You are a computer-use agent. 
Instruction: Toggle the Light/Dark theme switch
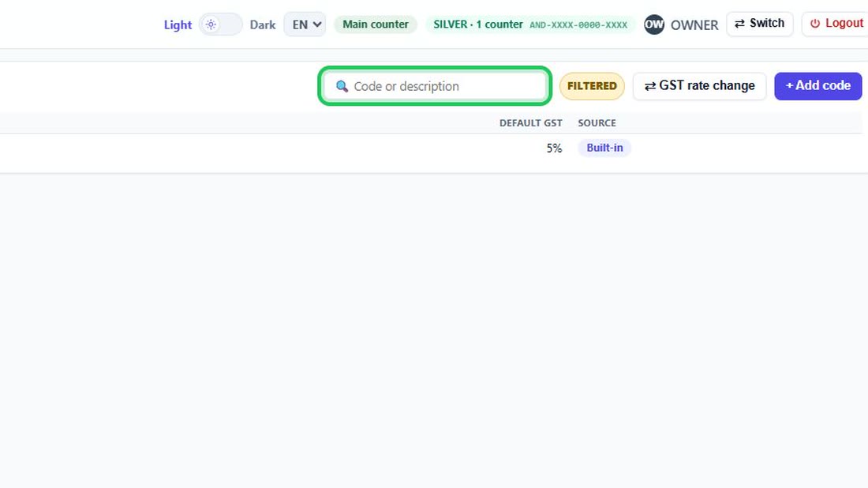220,24
